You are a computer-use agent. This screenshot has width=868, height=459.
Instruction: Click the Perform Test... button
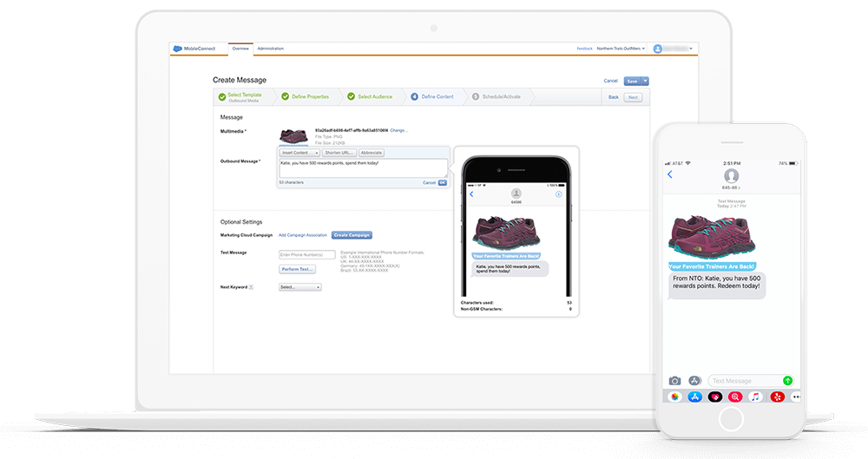coord(297,269)
